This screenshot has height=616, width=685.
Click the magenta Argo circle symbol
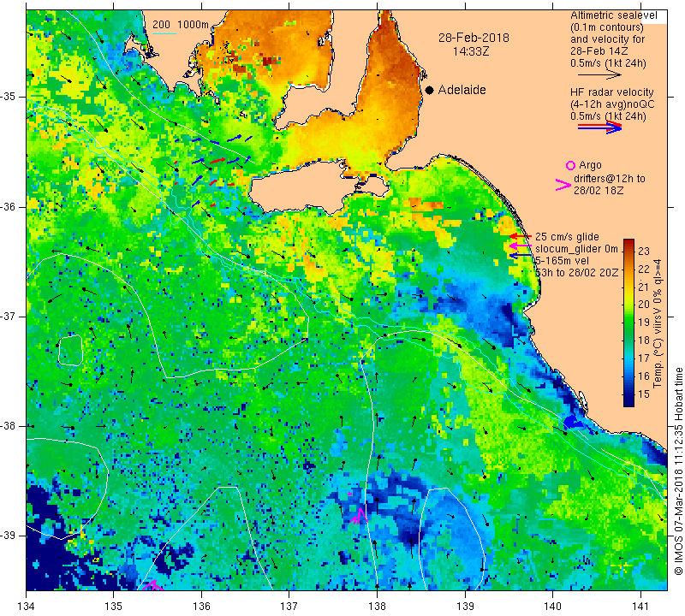pyautogui.click(x=570, y=165)
